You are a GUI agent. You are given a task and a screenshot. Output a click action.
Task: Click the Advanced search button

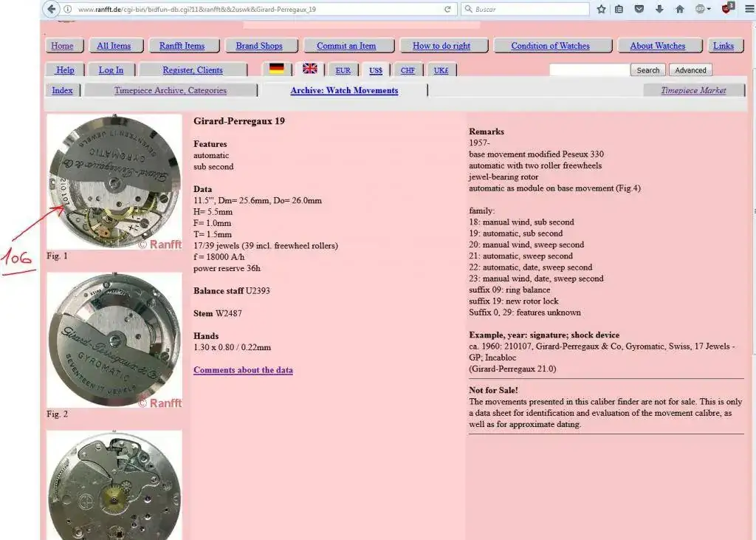click(x=690, y=70)
